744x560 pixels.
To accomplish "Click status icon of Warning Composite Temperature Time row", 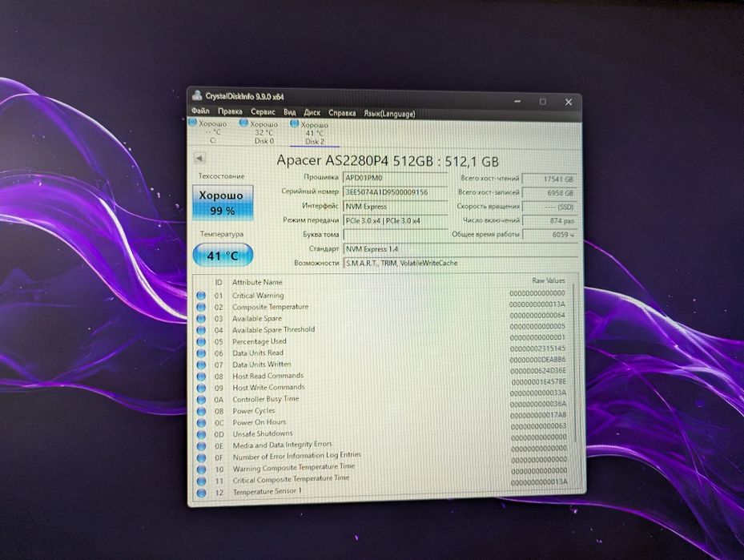I will coord(201,469).
